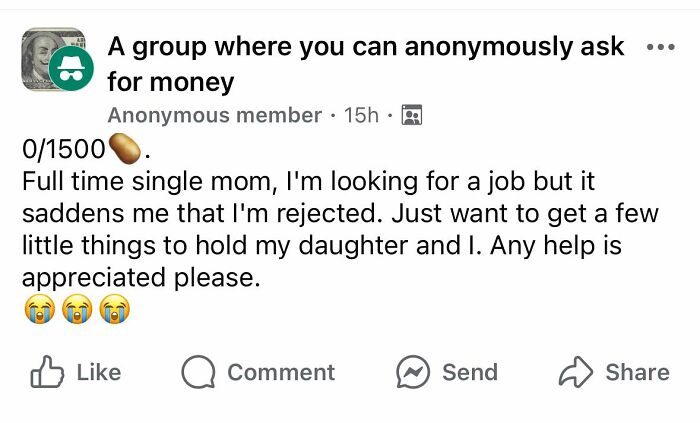
Task: Click the middle crying emoji
Action: click(76, 311)
